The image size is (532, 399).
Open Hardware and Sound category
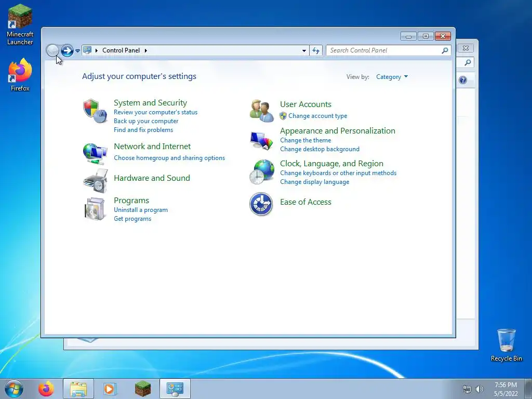(152, 178)
